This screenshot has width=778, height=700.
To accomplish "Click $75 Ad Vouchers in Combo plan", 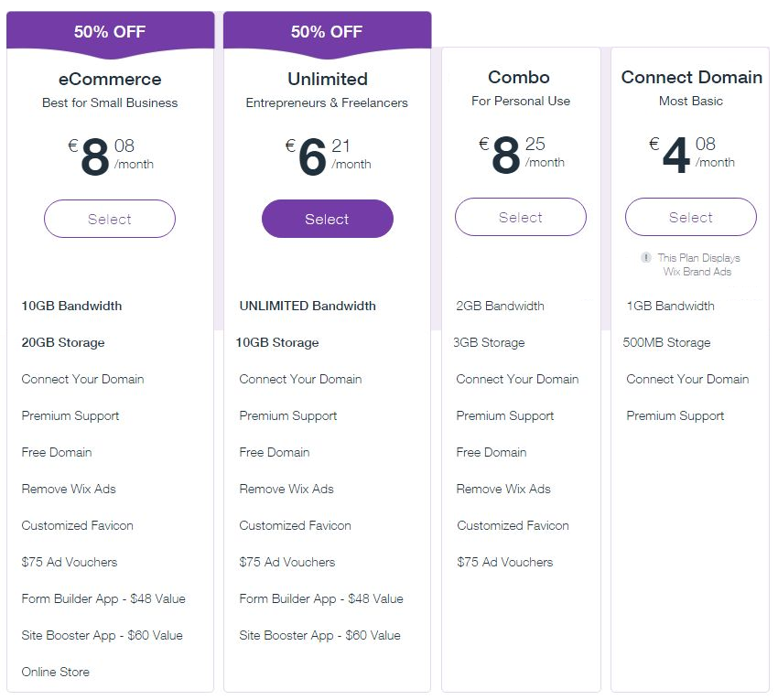I will coord(504,562).
